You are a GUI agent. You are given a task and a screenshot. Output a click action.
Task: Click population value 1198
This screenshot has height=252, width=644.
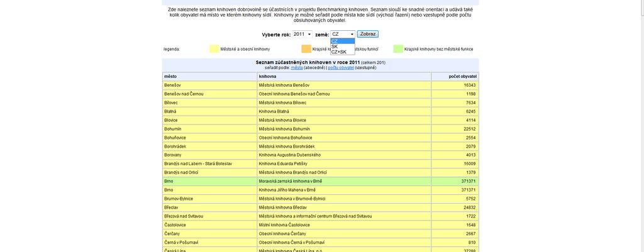[x=470, y=94]
